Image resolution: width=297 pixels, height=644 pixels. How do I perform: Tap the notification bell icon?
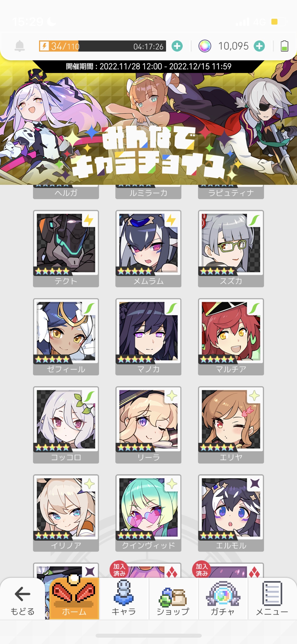coord(20,46)
